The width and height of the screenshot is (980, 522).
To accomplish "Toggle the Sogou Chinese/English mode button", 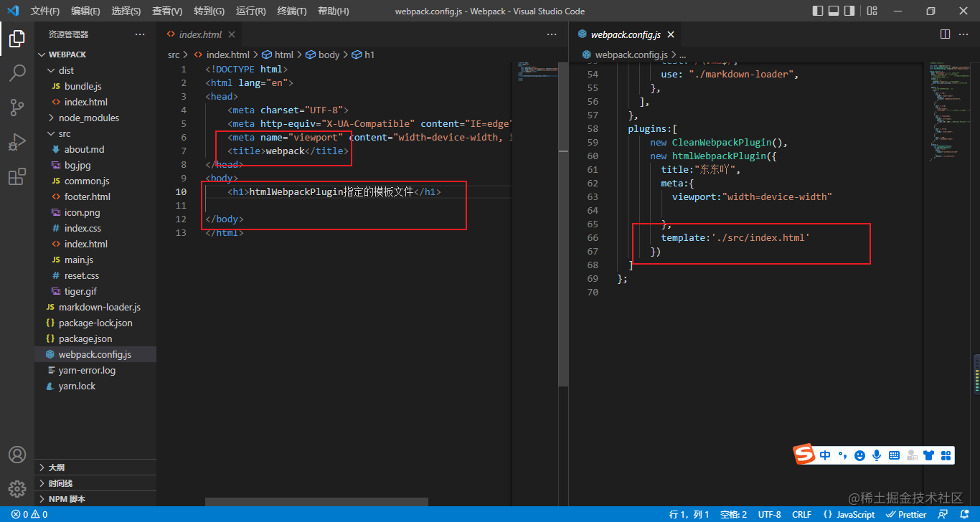I will [825, 455].
